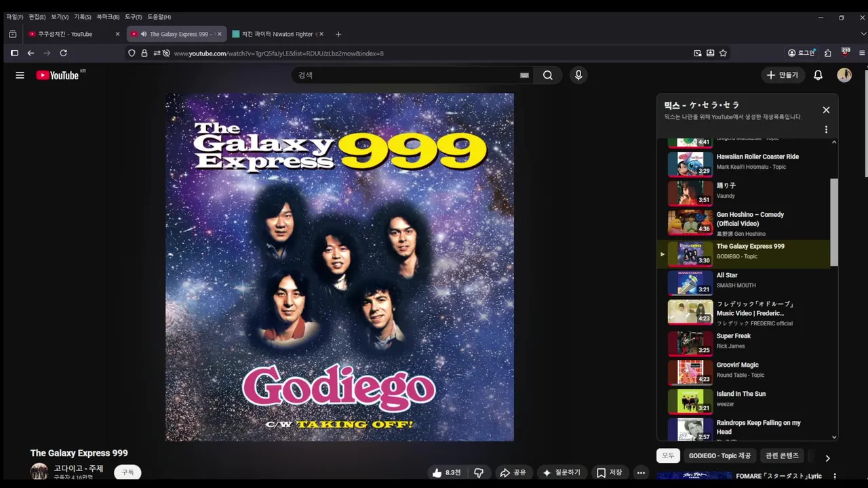Image resolution: width=868 pixels, height=488 pixels.
Task: Click the playlist scroll-up arrow
Action: point(834,142)
